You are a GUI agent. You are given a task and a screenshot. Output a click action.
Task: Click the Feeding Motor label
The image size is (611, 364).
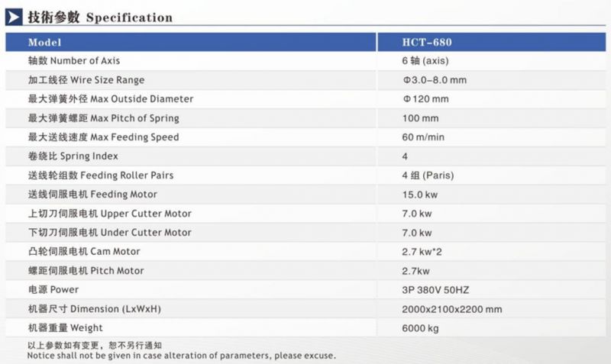[92, 195]
